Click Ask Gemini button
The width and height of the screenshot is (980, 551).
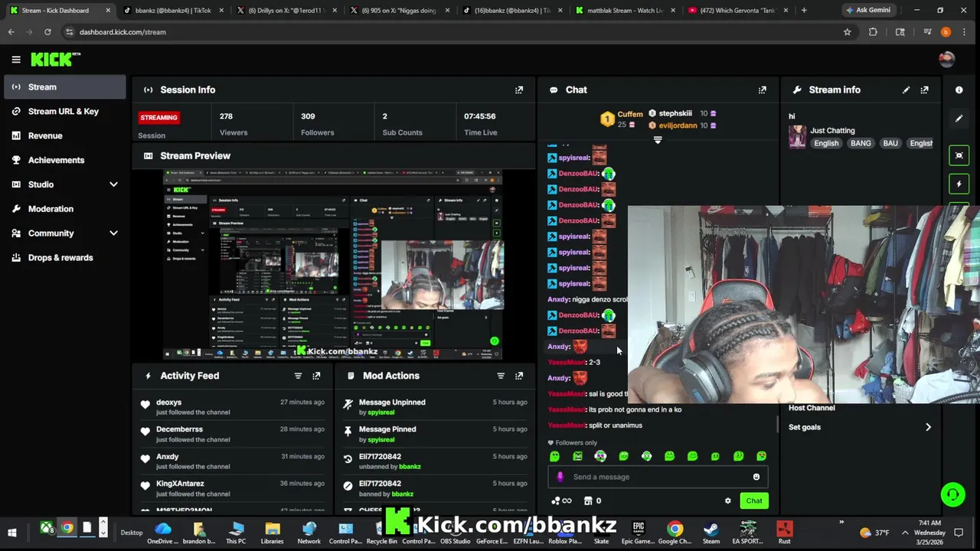click(x=867, y=11)
